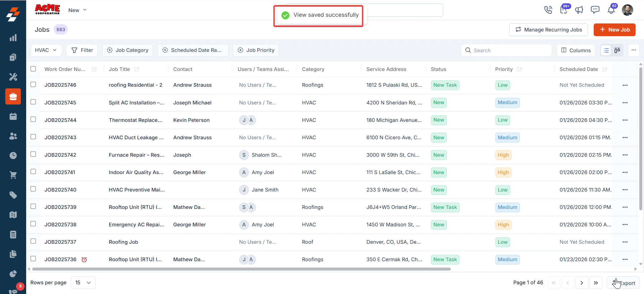
Task: Open the phone call icon in header
Action: pos(548,10)
